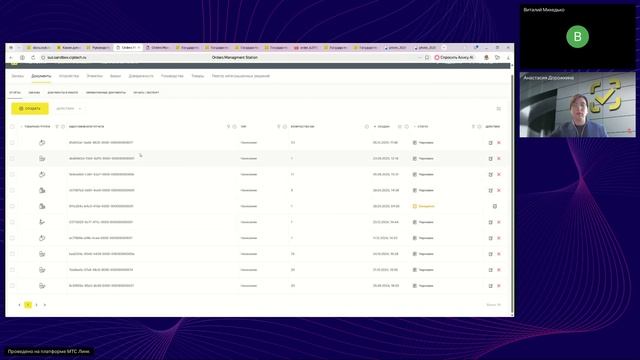This screenshot has height=360, width=640.
Task: Delete the second table row with red X
Action: 499,158
